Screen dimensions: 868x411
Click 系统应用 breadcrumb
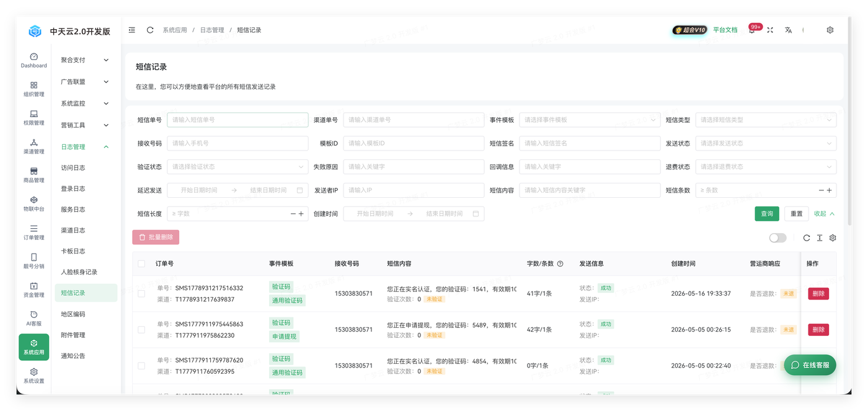click(x=175, y=30)
